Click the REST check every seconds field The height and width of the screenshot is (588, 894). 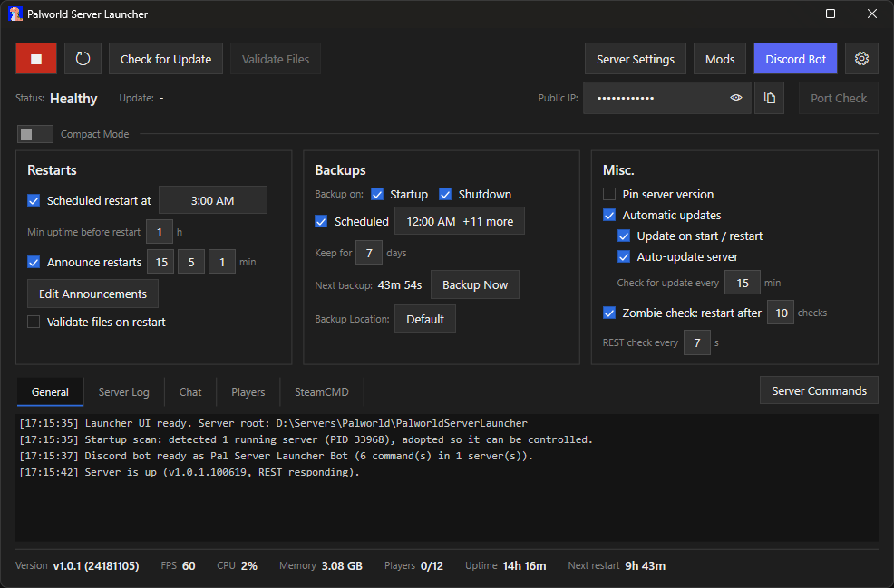click(x=696, y=342)
